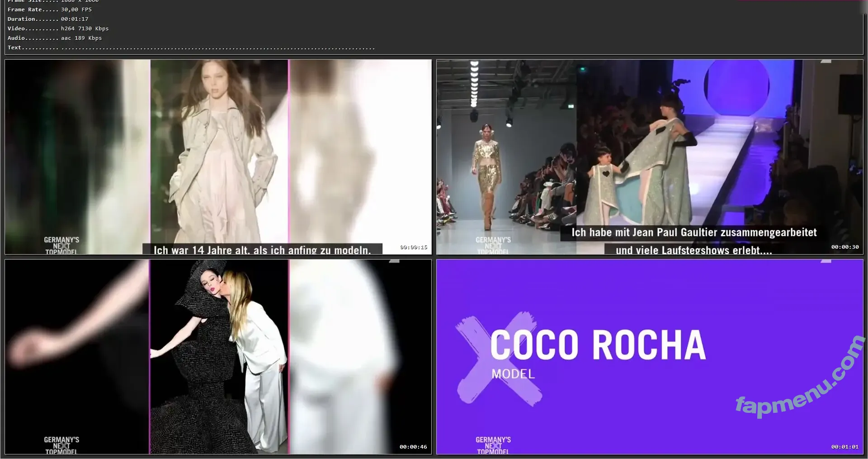Image resolution: width=868 pixels, height=459 pixels.
Task: Select the 'Duration....... 00:01:17' line
Action: pos(48,19)
